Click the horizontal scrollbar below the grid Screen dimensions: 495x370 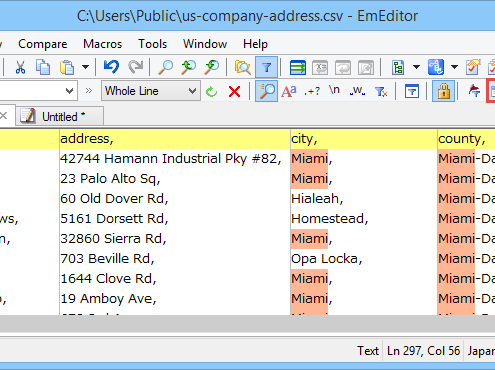pyautogui.click(x=247, y=324)
